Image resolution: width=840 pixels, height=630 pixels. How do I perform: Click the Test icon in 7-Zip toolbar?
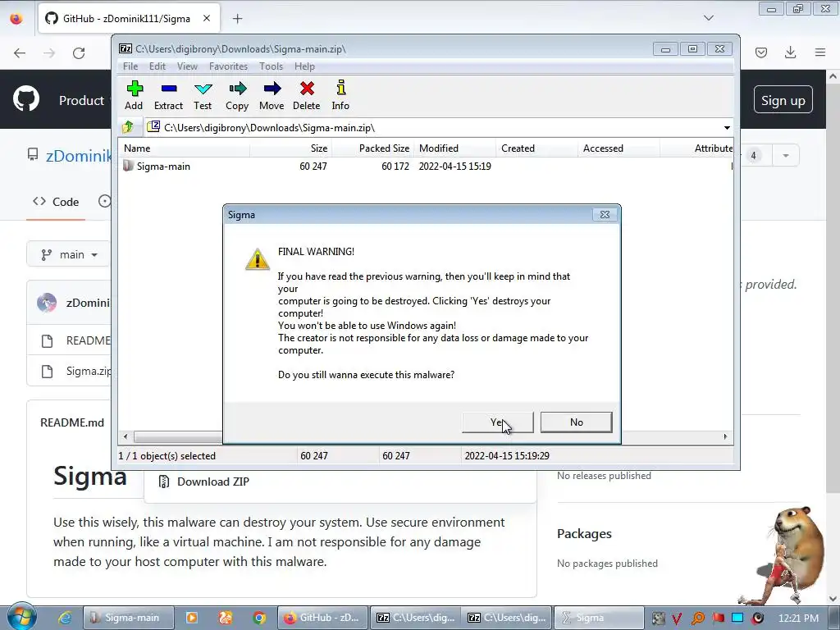(203, 95)
